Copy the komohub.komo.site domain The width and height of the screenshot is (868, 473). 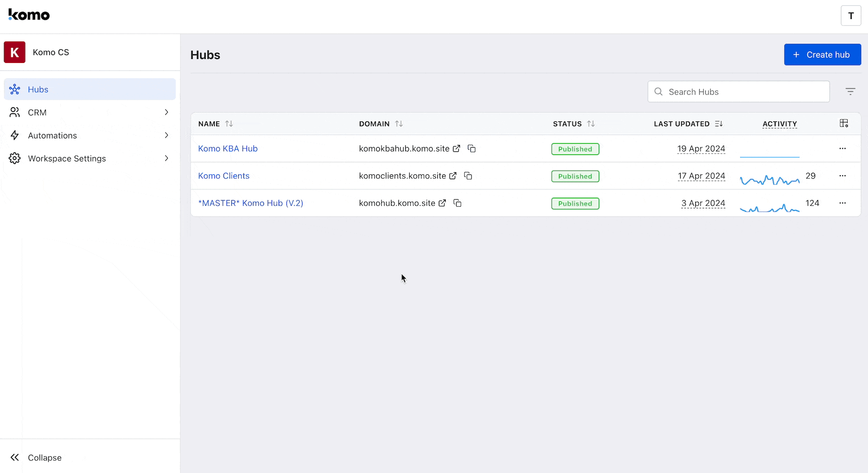(x=457, y=203)
